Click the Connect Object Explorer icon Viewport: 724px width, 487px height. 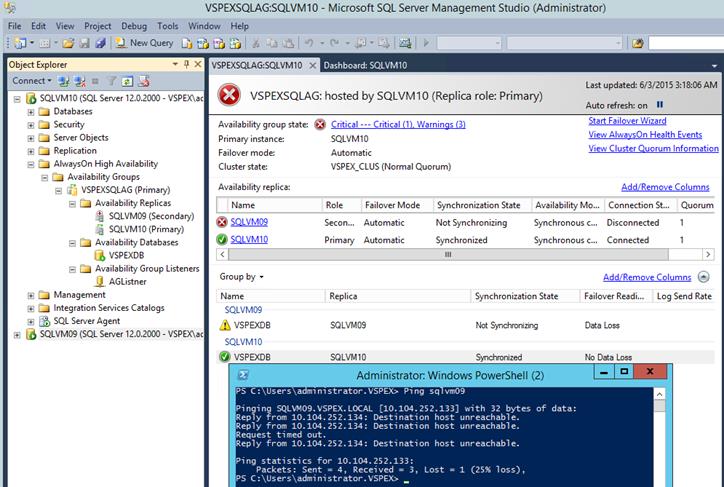pos(63,81)
